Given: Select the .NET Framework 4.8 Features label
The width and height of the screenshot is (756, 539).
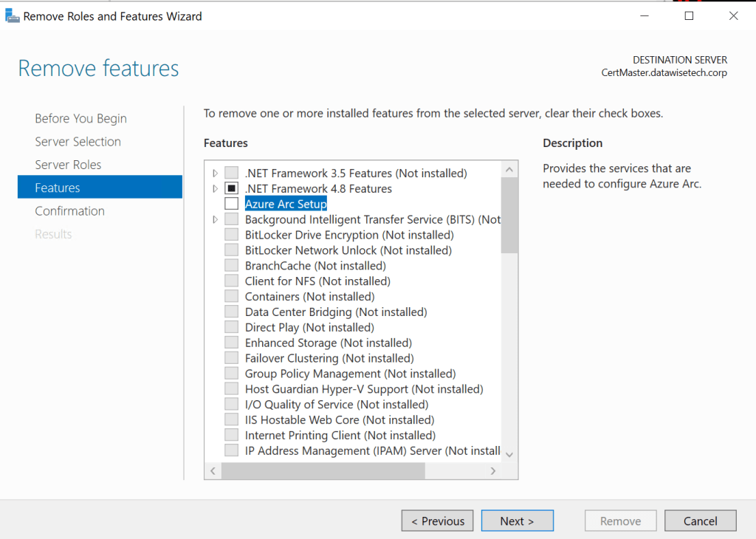Looking at the screenshot, I should [x=318, y=188].
